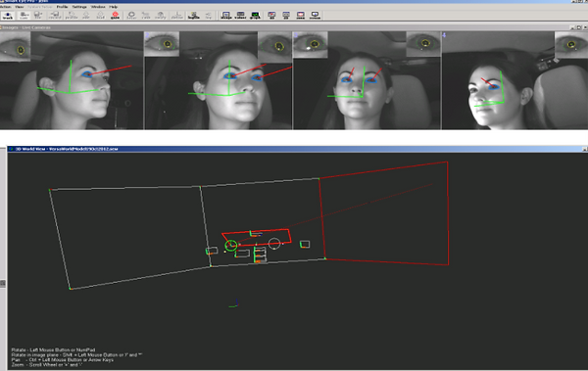Open the Settings menu
This screenshot has height=371, width=588.
(x=79, y=7)
